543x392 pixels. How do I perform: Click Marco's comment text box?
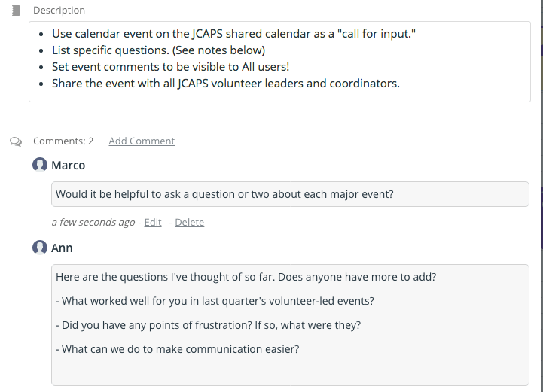pyautogui.click(x=290, y=194)
